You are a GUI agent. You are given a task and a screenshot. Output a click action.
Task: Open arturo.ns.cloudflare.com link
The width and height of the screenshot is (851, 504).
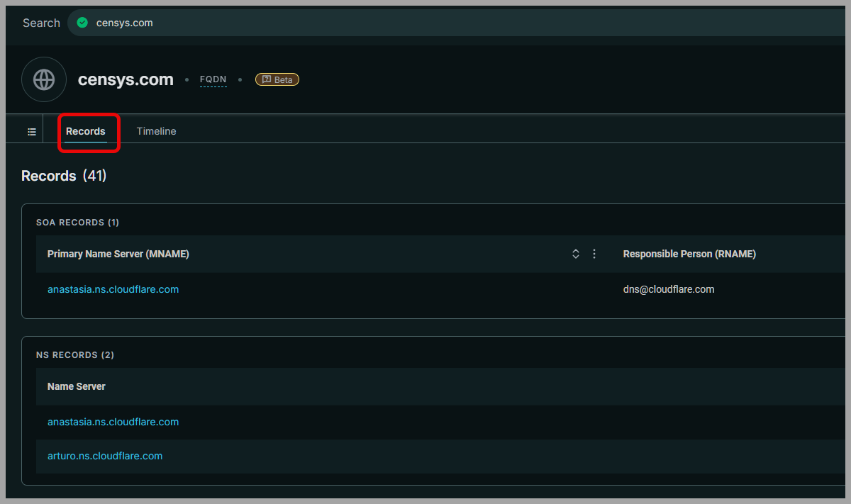click(x=105, y=456)
